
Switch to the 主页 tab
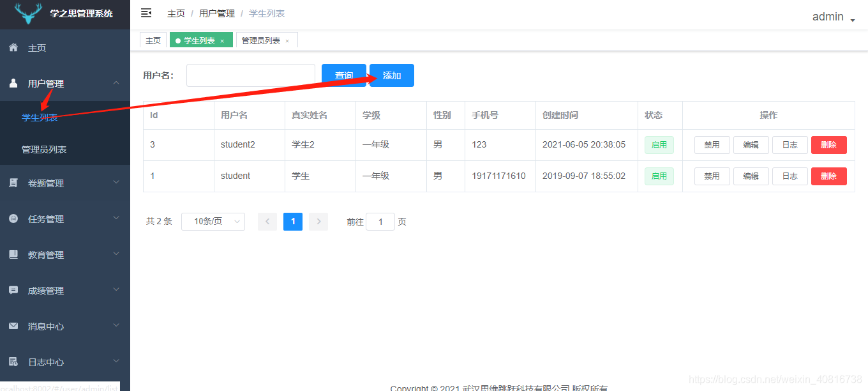pyautogui.click(x=153, y=40)
